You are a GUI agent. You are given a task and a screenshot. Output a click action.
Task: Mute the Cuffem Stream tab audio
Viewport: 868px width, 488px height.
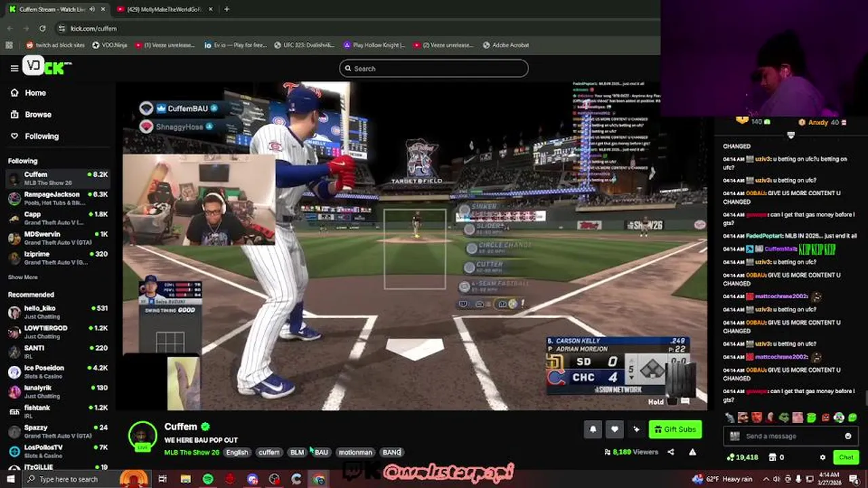[92, 9]
